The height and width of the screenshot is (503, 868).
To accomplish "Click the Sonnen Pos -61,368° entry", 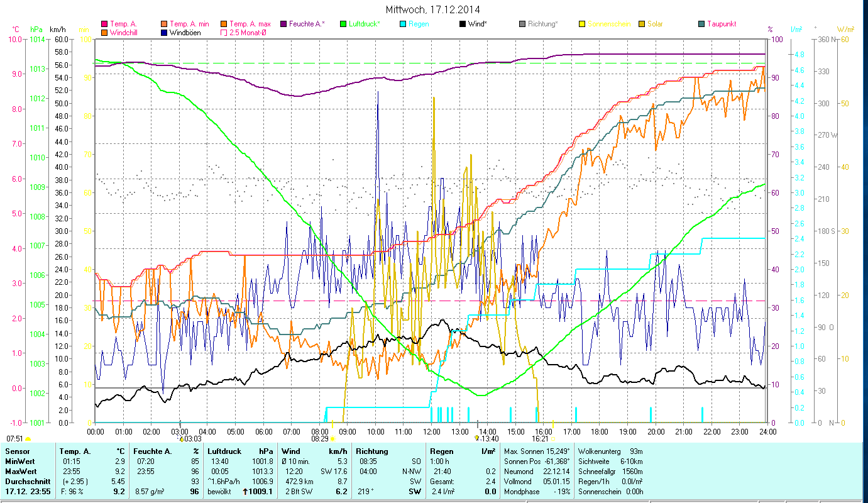I will [x=537, y=462].
